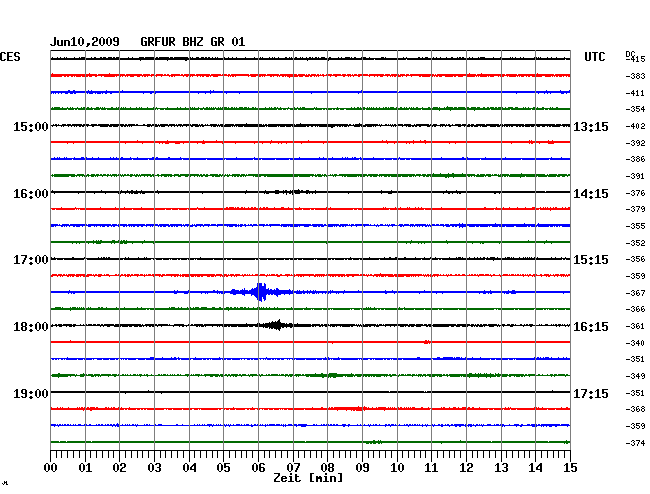Click the x-axis minute label 13
Screen dimensions: 650x494
pos(501,468)
